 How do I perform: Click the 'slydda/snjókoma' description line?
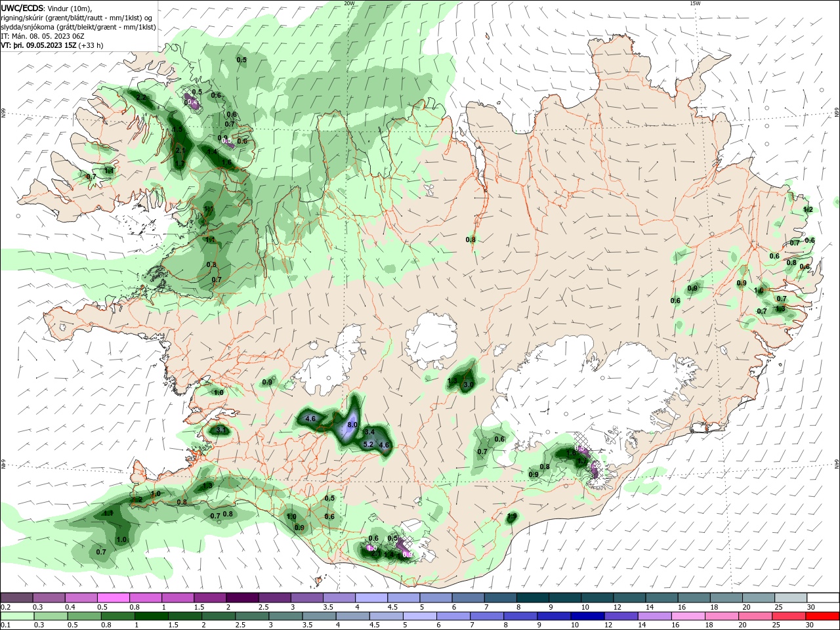pyautogui.click(x=78, y=27)
